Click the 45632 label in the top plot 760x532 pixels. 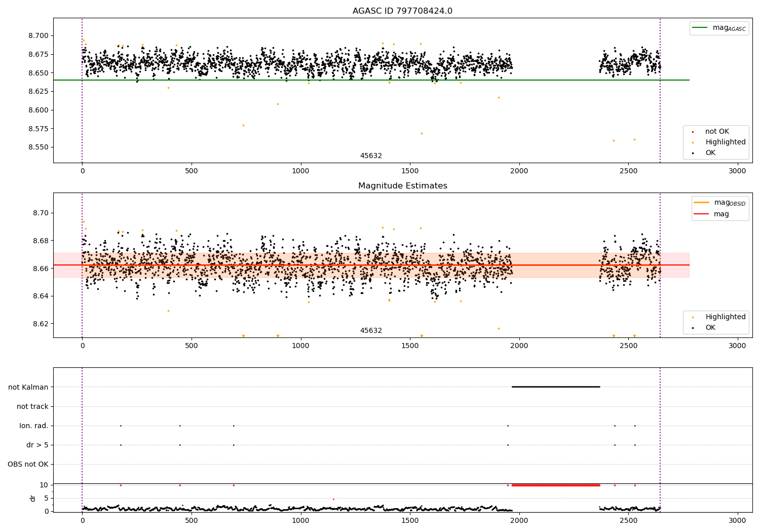pos(371,156)
